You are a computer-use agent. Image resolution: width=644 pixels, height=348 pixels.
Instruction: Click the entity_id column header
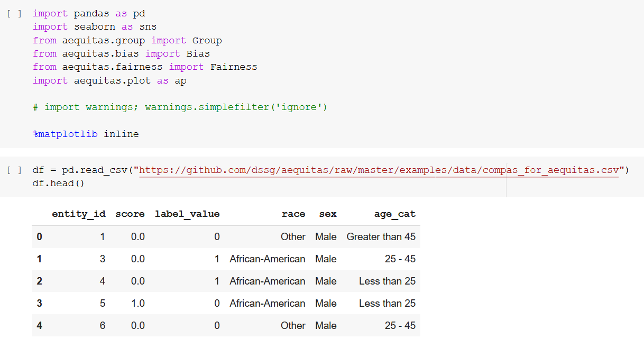78,214
